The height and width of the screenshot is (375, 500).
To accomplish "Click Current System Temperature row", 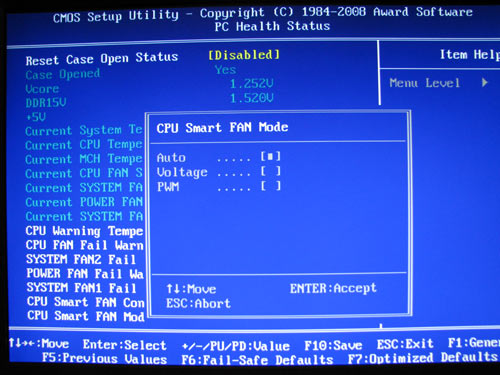I will point(84,130).
